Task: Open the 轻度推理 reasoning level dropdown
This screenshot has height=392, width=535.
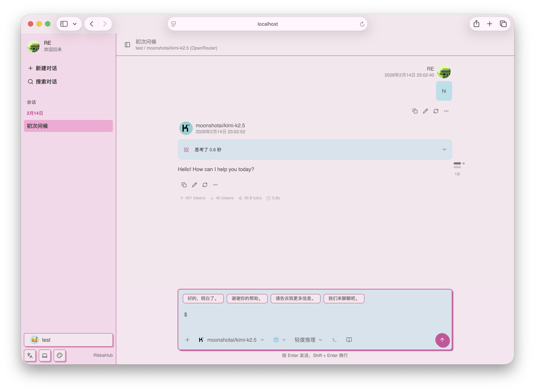Action: tap(308, 340)
